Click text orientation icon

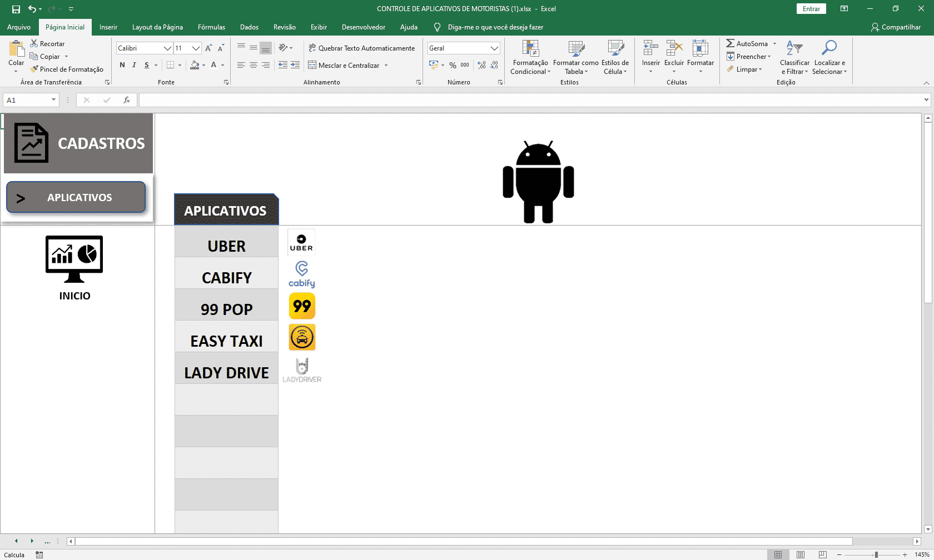coord(283,48)
